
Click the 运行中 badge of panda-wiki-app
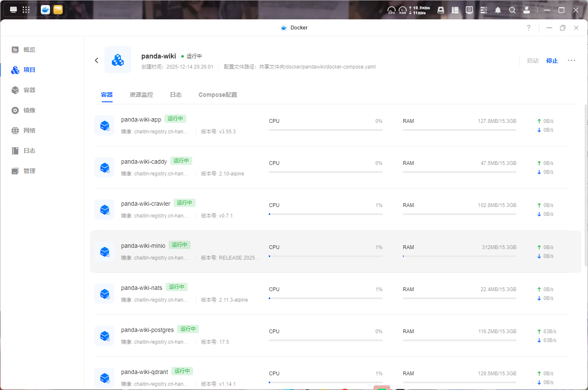click(x=175, y=119)
